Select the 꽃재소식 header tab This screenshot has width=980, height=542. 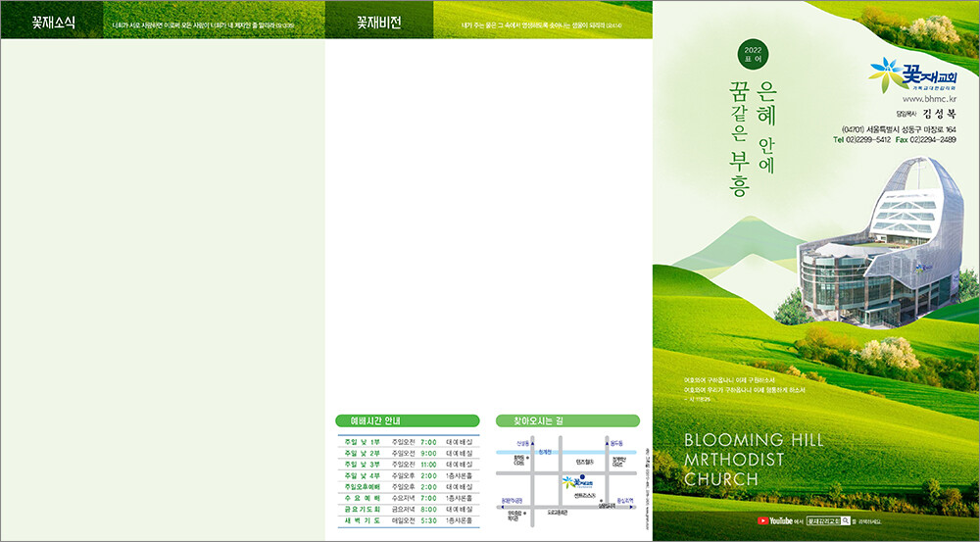coord(52,22)
